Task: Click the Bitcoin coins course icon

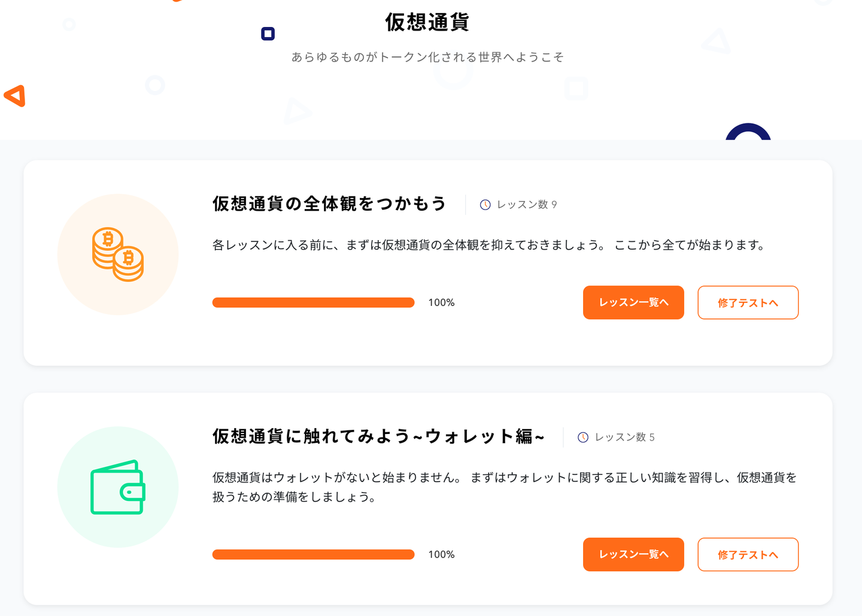Action: click(x=118, y=254)
